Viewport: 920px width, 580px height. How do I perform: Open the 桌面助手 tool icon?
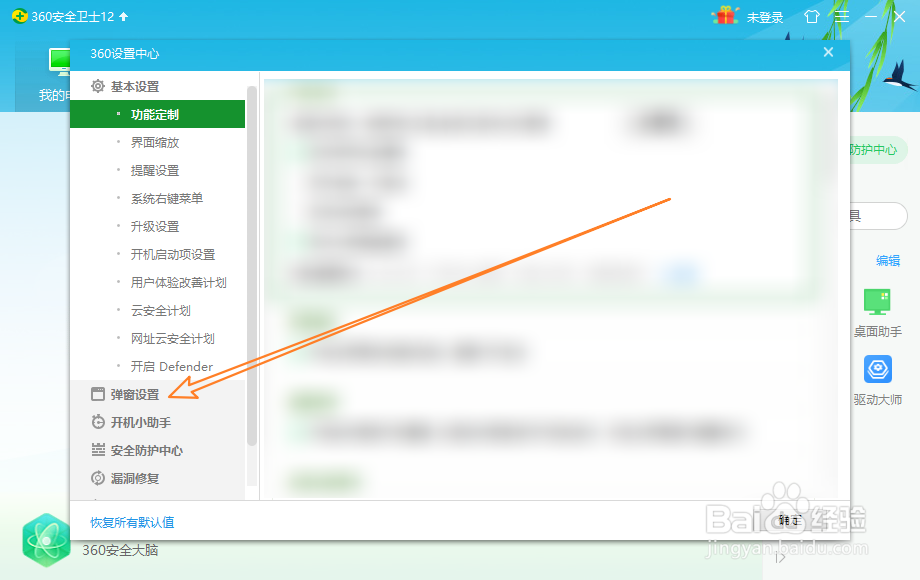coord(877,301)
